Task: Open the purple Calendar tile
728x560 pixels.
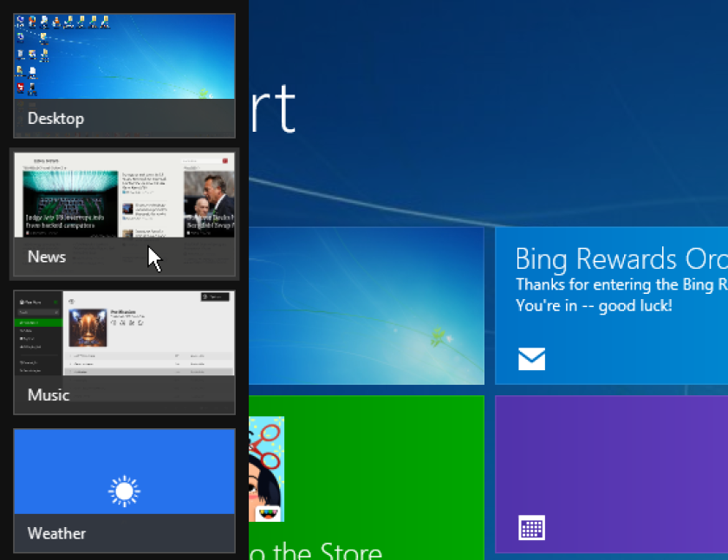Action: click(612, 474)
